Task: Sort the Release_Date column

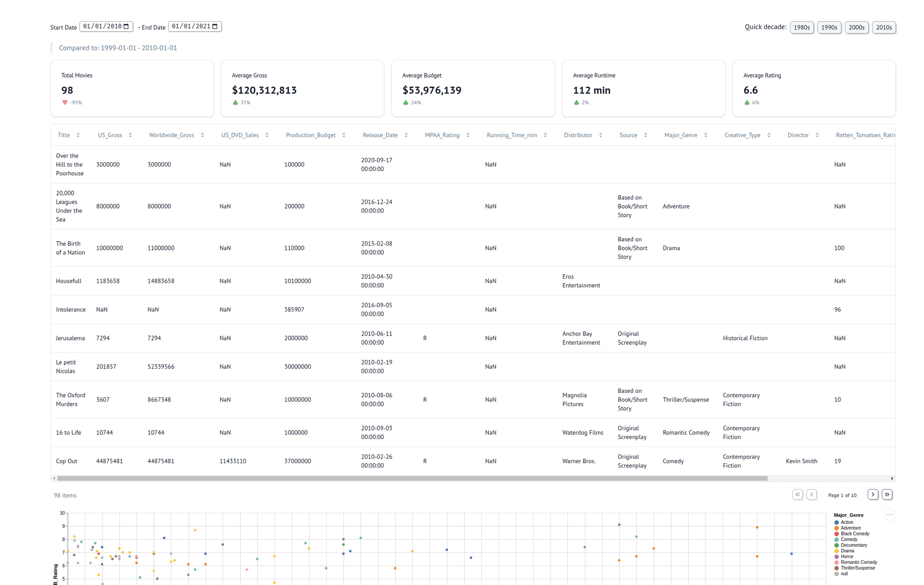Action: point(406,135)
